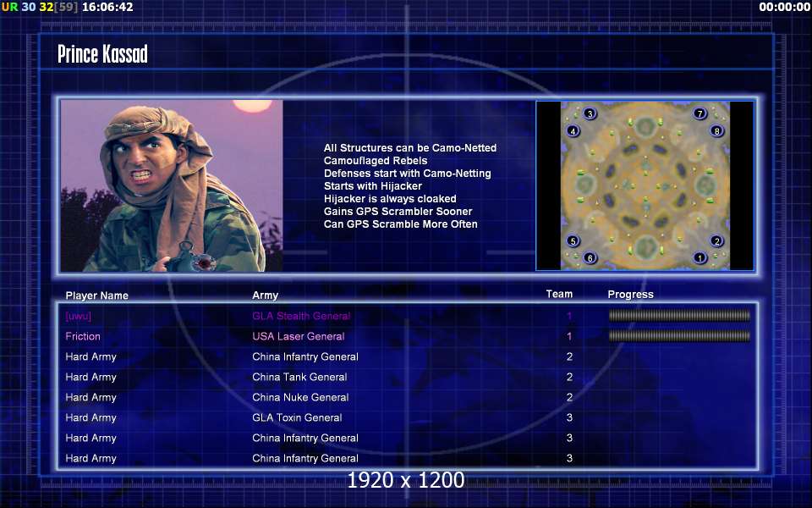Click "Can GPS Scramble More Often" line
The width and height of the screenshot is (812, 508).
tap(400, 224)
